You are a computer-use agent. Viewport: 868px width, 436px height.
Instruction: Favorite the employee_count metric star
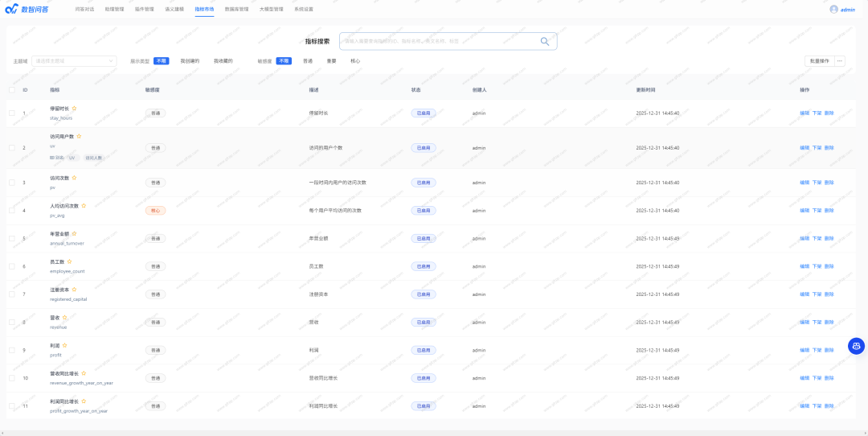[69, 261]
